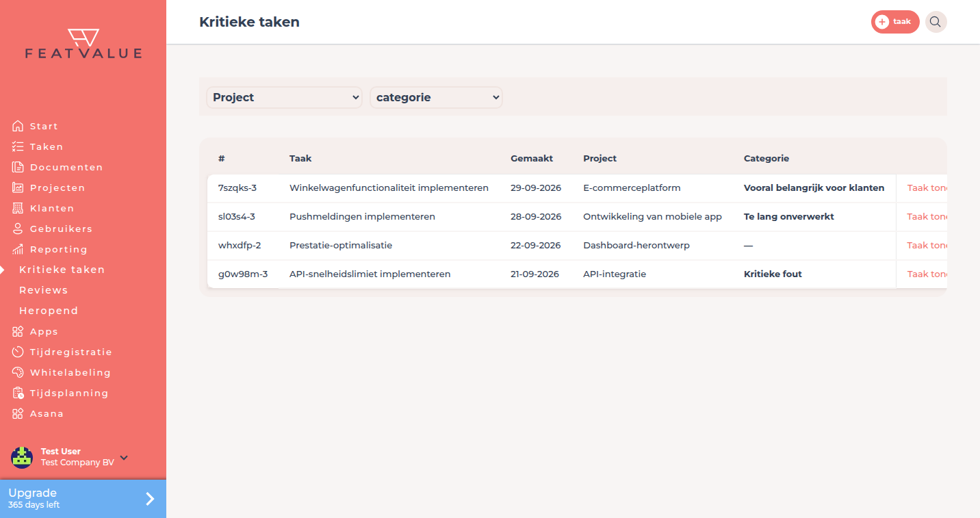
Task: Click task ID g0w98m-3
Action: click(x=243, y=274)
